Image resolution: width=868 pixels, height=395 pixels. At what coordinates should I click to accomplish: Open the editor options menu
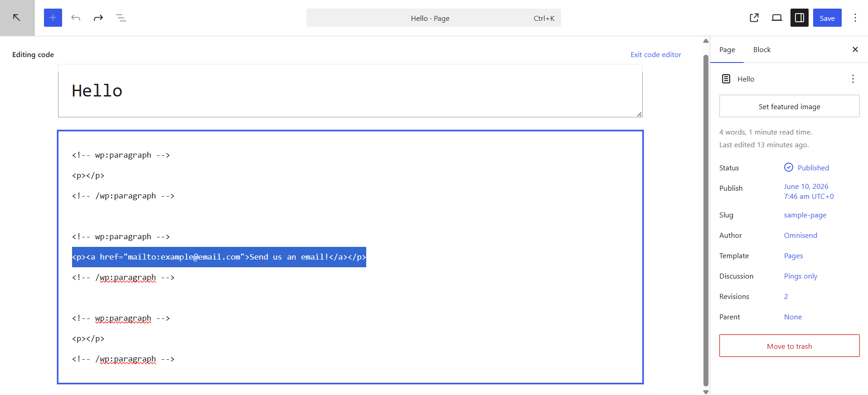[855, 18]
